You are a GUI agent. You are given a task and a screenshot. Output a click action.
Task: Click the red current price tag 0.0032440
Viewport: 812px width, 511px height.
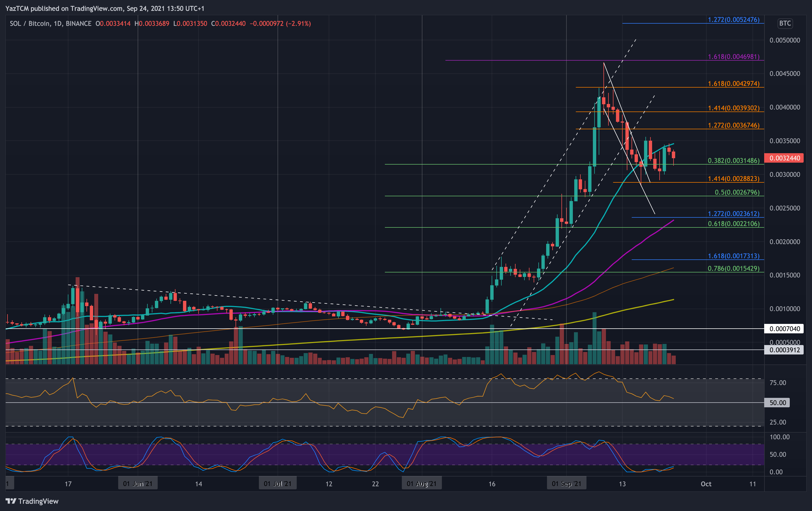(x=784, y=158)
